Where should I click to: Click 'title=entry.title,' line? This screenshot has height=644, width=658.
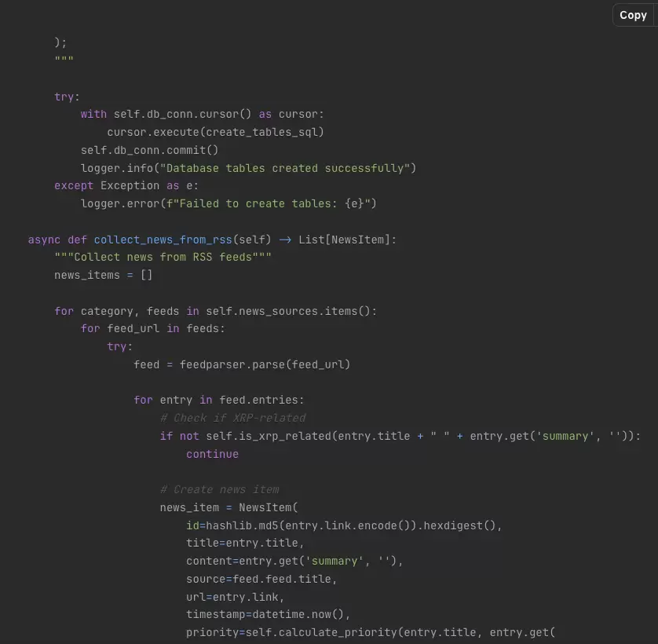click(245, 543)
